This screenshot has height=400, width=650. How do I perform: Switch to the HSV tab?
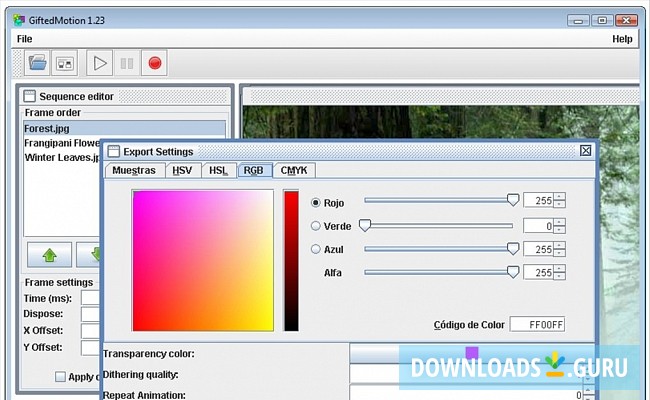(x=182, y=170)
